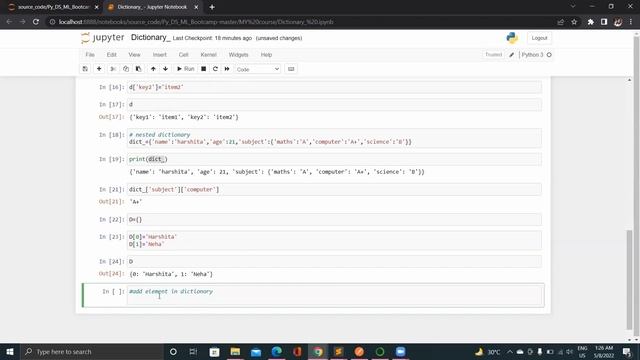Switch to the source_code browser tab

[53, 7]
